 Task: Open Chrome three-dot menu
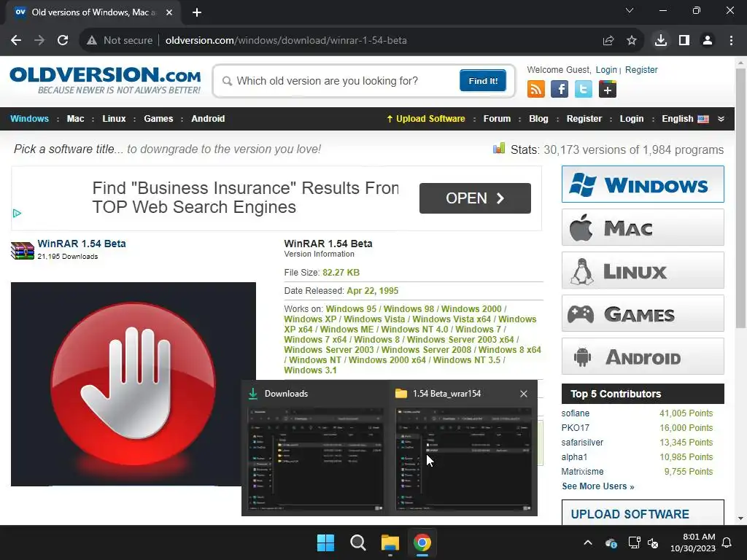click(x=731, y=41)
